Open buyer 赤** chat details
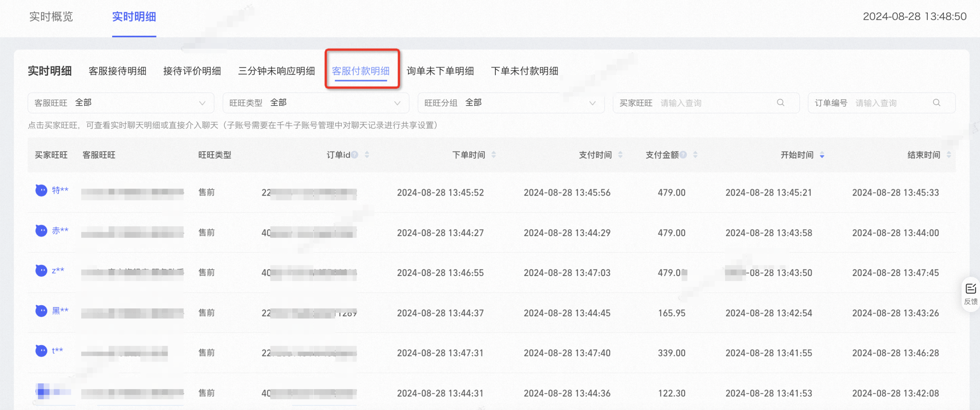Image resolution: width=980 pixels, height=410 pixels. [x=60, y=230]
